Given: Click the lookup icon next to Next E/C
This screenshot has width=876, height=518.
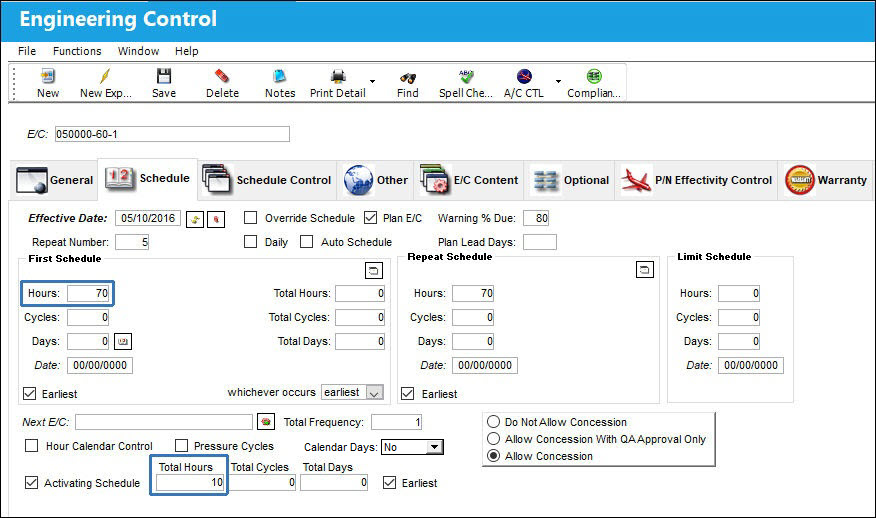Looking at the screenshot, I should tap(266, 421).
